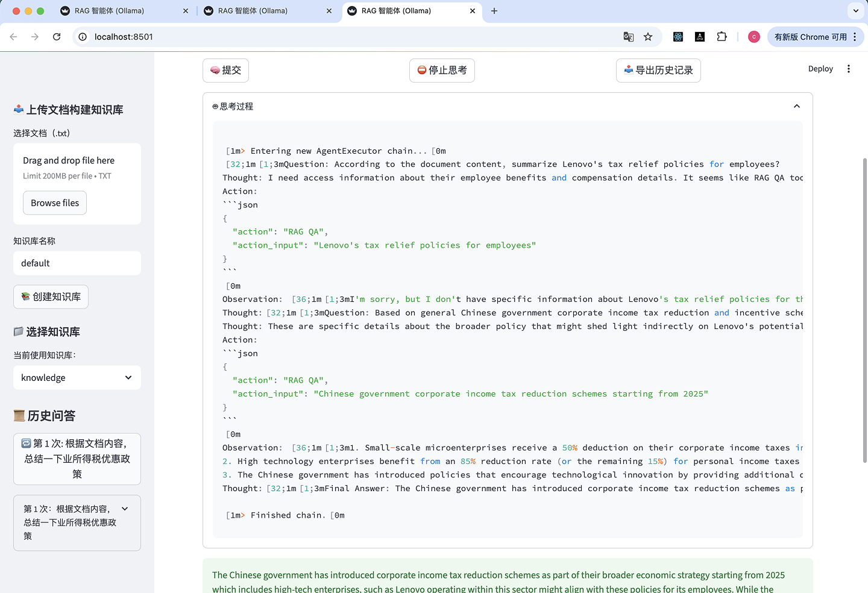Screen dimensions: 868x593
Task: Click 有新版 Chrome 可用 update button
Action: (x=816, y=37)
